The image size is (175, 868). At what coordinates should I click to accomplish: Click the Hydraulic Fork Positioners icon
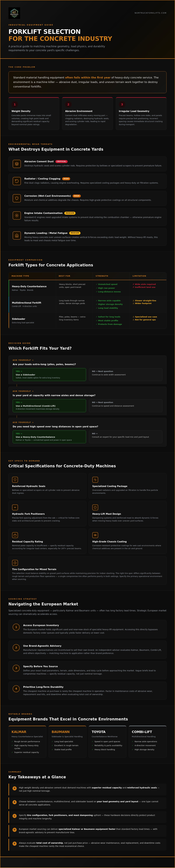pos(15,507)
